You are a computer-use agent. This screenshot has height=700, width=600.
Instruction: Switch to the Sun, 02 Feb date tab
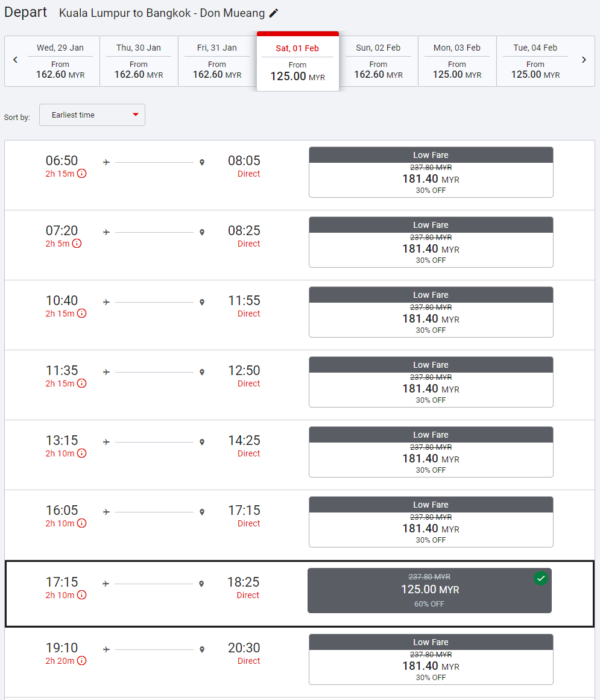tap(378, 61)
